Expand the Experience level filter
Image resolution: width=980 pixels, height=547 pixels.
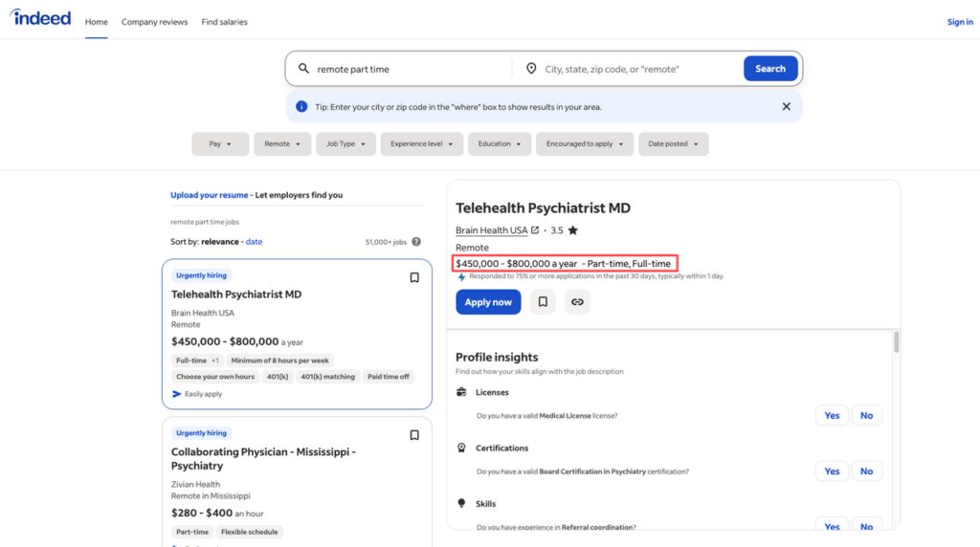pyautogui.click(x=422, y=143)
